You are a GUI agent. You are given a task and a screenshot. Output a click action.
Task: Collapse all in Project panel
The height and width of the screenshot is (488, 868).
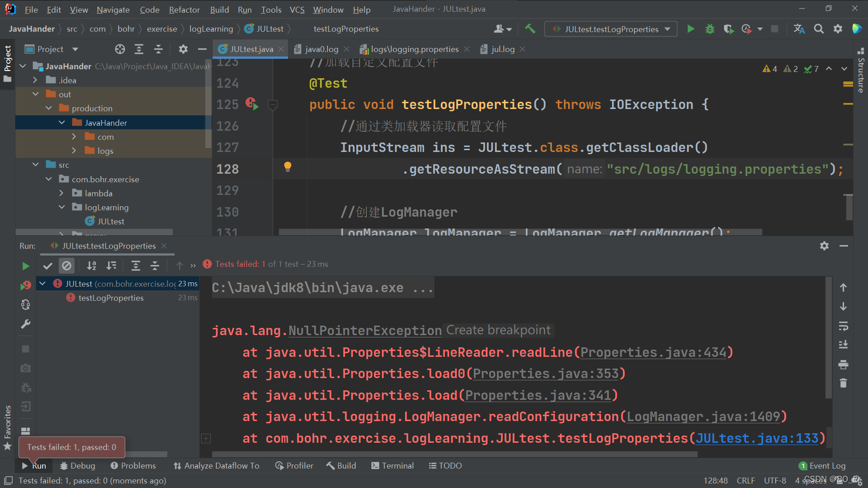(158, 49)
